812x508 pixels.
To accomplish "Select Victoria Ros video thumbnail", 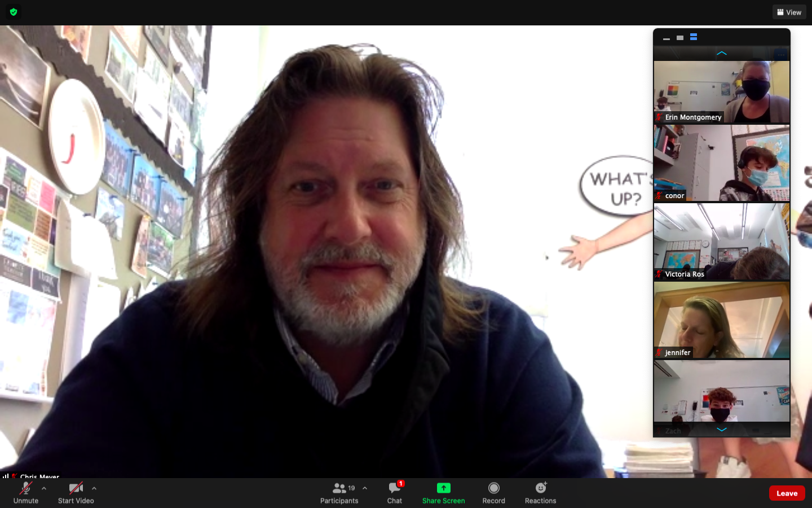I will [x=722, y=242].
